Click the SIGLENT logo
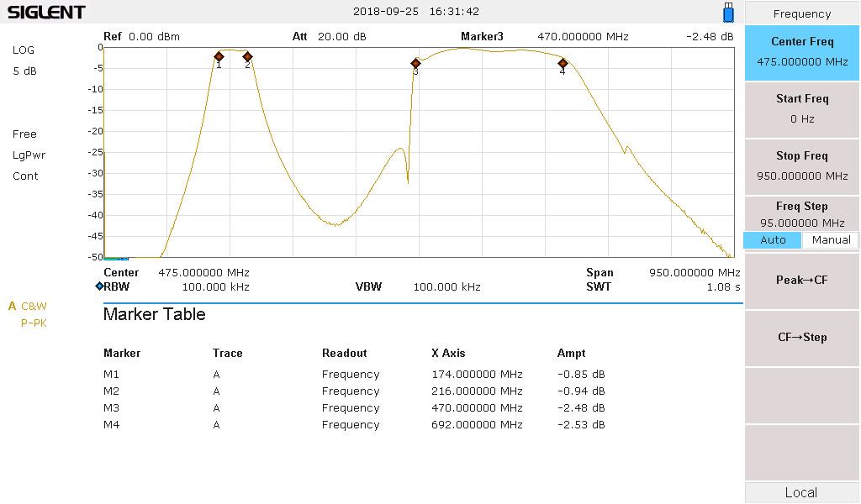Screen dimensions: 861x504 pos(46,12)
